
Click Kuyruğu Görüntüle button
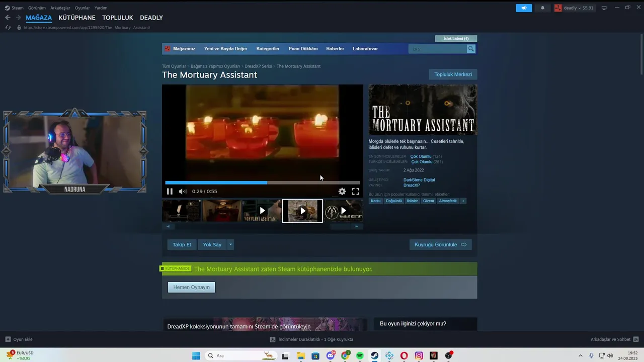(440, 244)
